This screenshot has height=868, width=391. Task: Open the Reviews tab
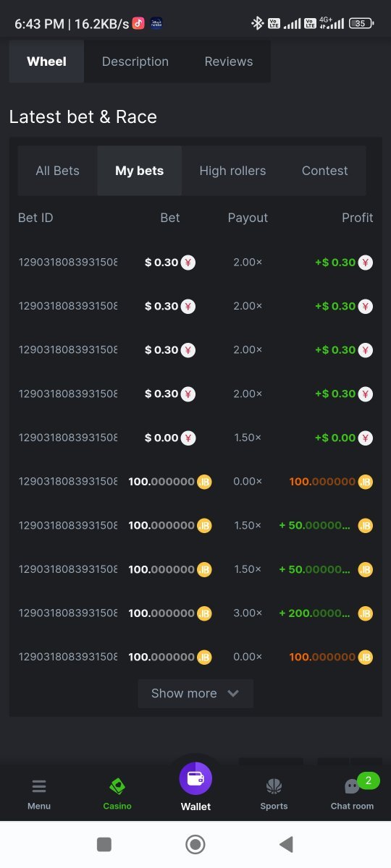point(229,61)
